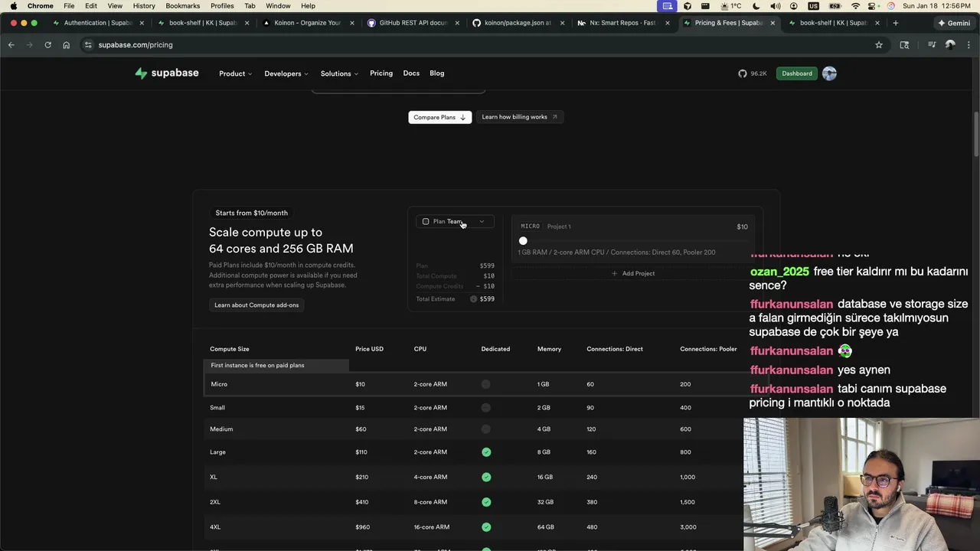980x551 pixels.
Task: Click the 16-core ARM CPU cell
Action: [432, 527]
